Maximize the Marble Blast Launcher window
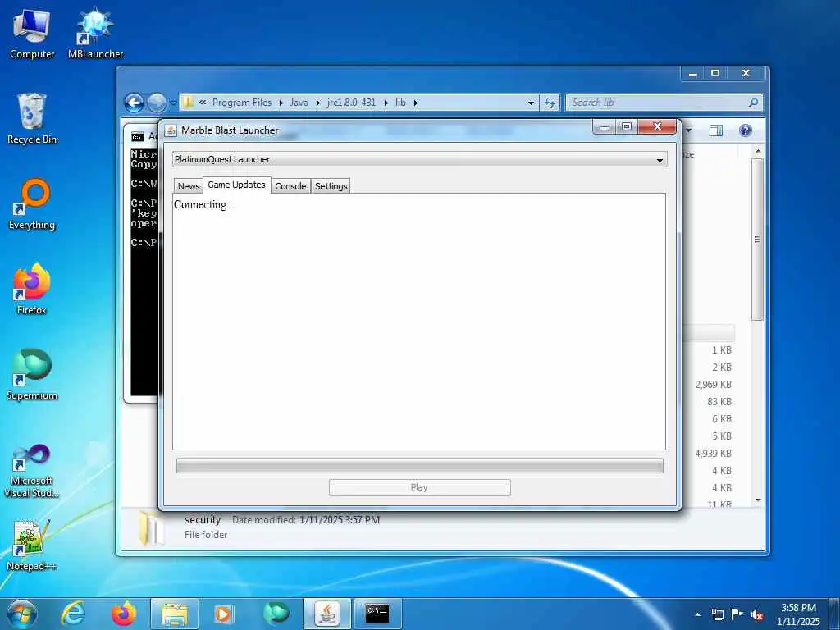Viewport: 840px width, 630px height. click(x=626, y=127)
